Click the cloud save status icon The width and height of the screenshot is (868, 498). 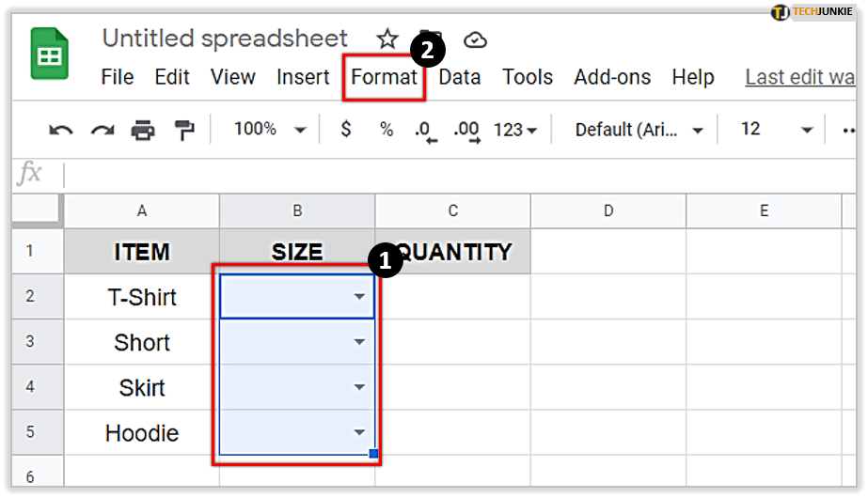pos(476,39)
